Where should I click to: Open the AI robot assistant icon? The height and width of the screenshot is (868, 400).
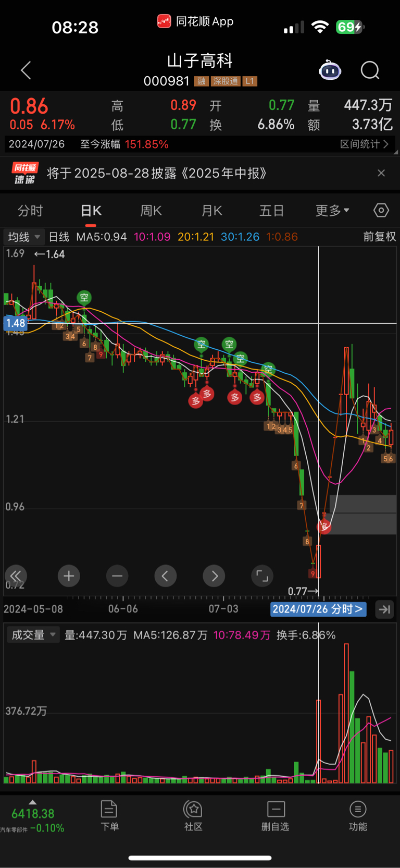click(330, 70)
